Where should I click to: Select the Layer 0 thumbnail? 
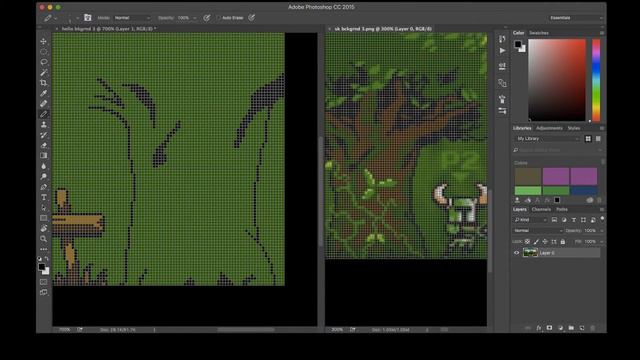[530, 253]
